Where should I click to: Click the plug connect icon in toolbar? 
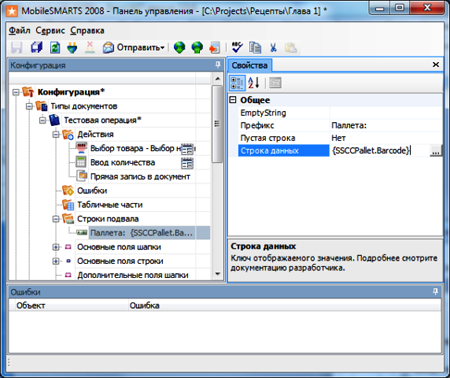point(72,48)
